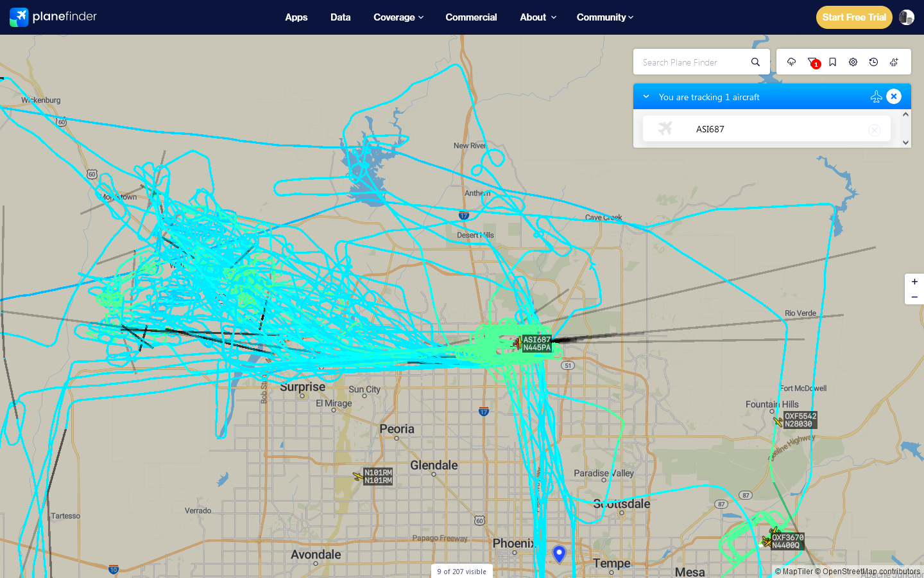Open the Apps menu item

coord(296,17)
